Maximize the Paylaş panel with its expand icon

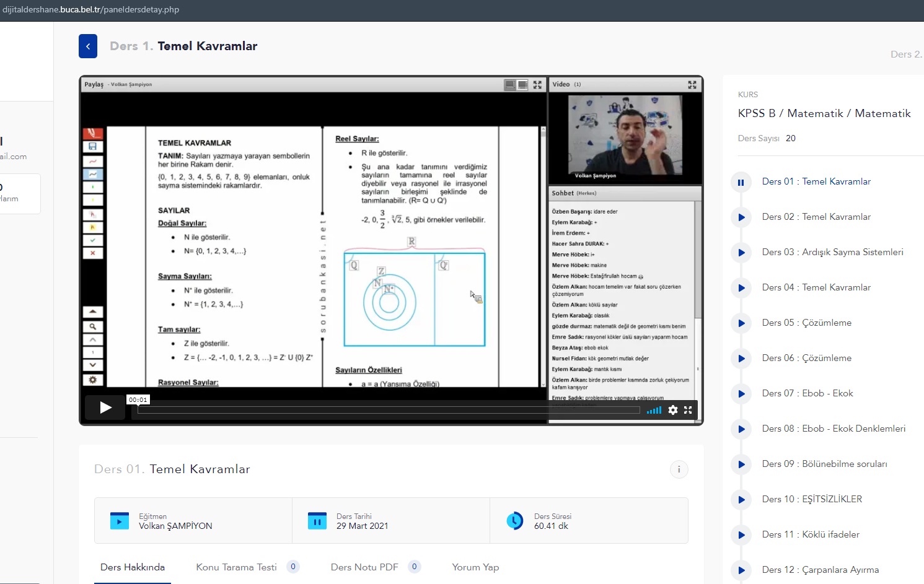(537, 85)
